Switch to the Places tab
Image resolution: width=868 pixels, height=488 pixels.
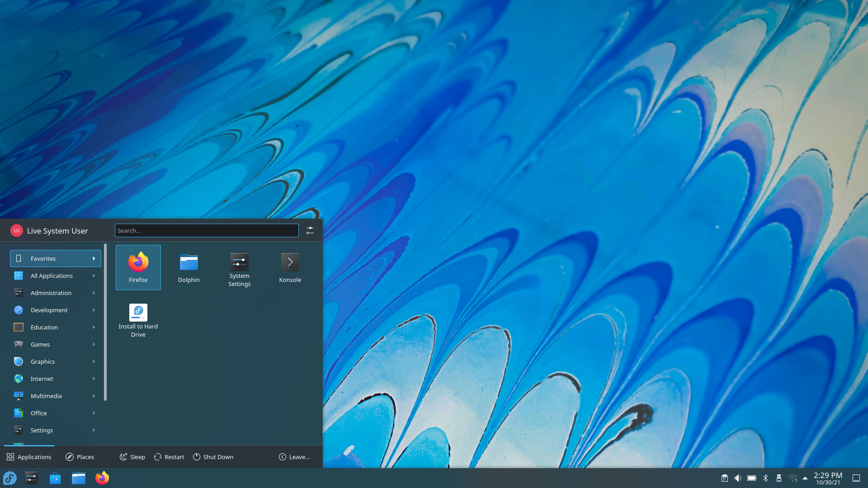(x=80, y=457)
